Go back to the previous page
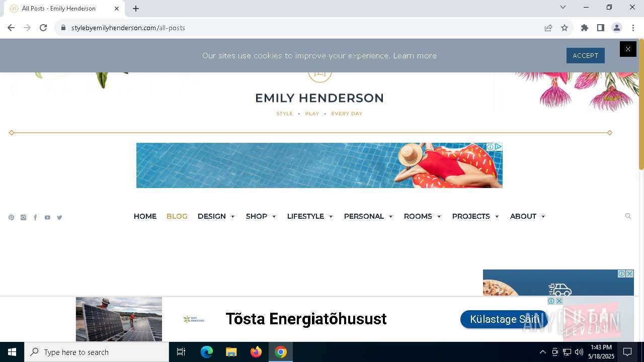The image size is (644, 362). [x=11, y=28]
